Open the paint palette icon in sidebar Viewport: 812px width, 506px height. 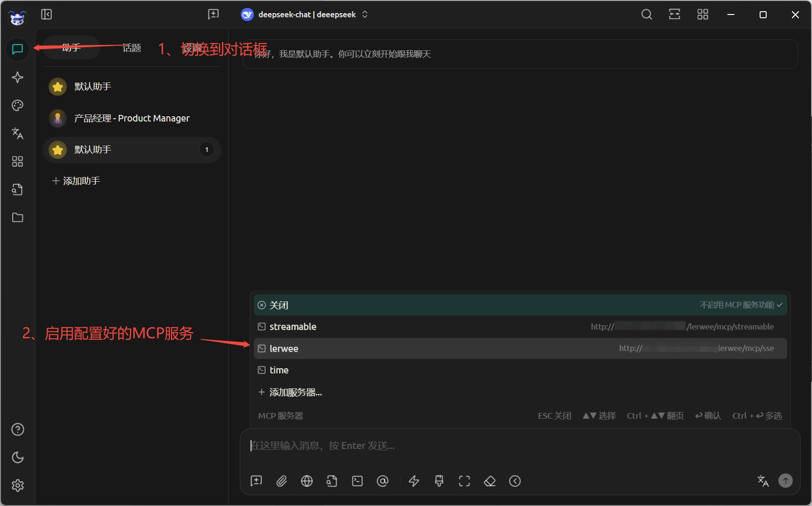coord(17,106)
